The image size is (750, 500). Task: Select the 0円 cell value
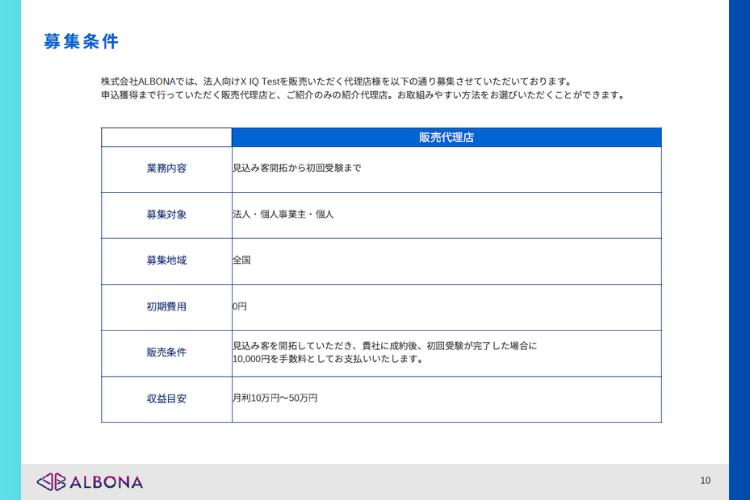(x=239, y=306)
